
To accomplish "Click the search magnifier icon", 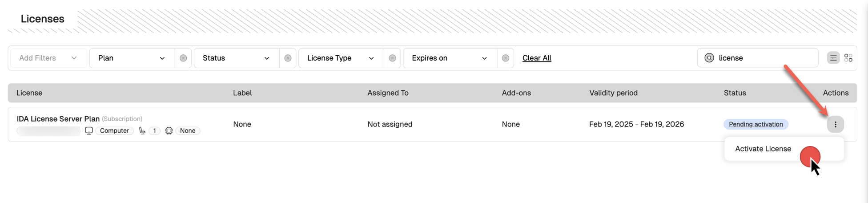I will [x=709, y=58].
